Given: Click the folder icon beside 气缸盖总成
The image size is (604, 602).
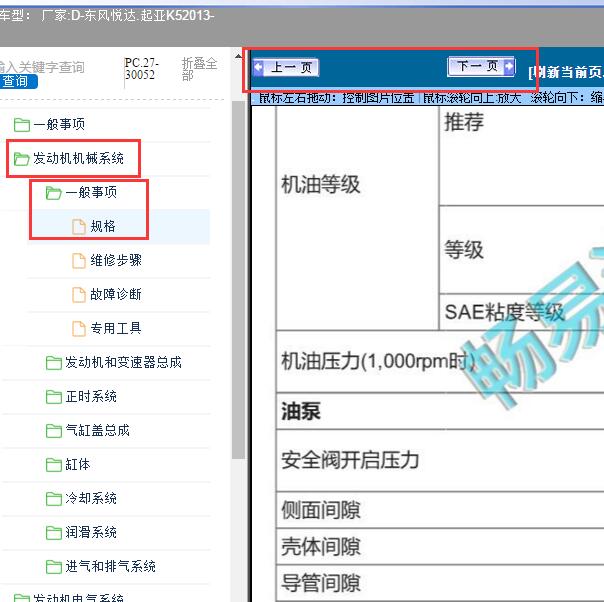Looking at the screenshot, I should 54,430.
